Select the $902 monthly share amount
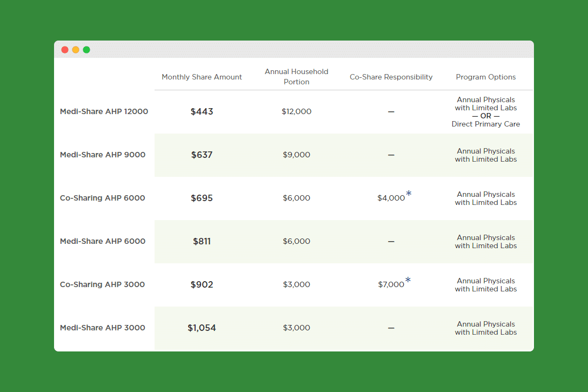Viewport: 588px width, 392px height. (x=202, y=284)
